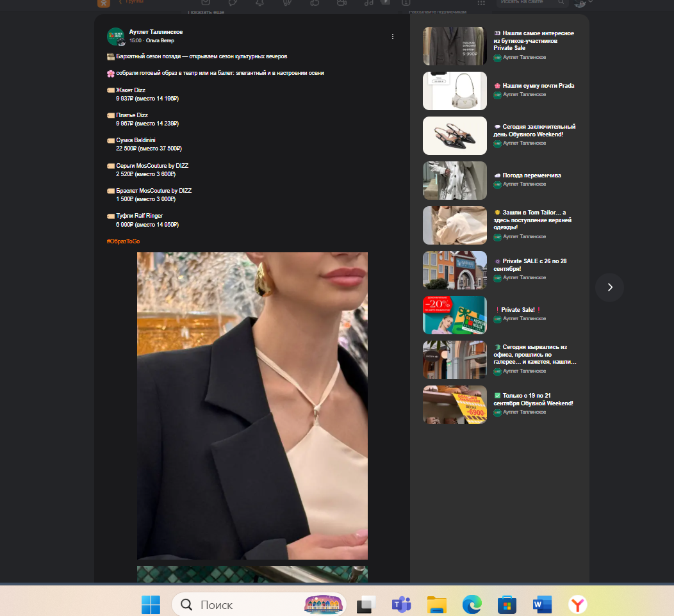674x616 pixels.
Task: Click 'Бархатный сезон позади' opening line
Action: pos(202,57)
